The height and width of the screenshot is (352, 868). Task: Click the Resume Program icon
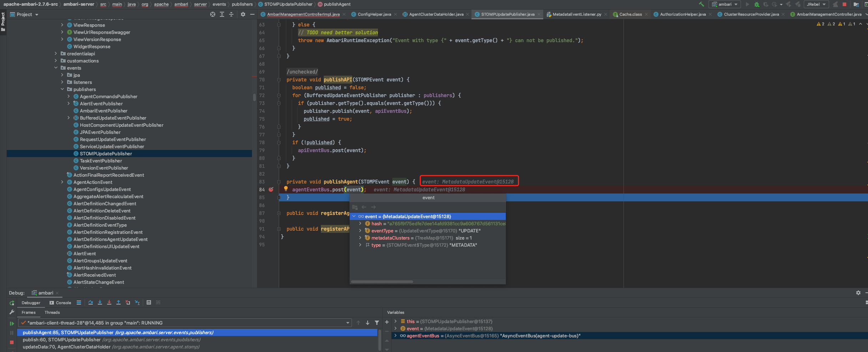click(12, 323)
